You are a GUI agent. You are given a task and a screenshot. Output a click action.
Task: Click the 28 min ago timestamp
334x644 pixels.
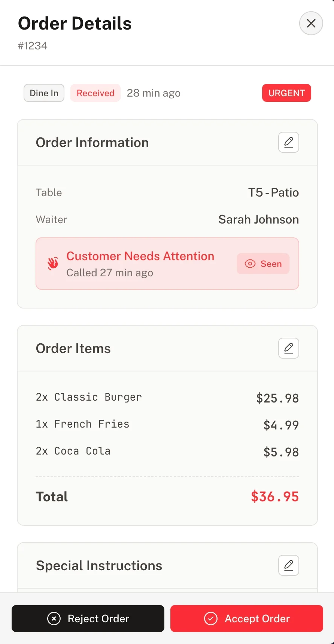pyautogui.click(x=154, y=93)
